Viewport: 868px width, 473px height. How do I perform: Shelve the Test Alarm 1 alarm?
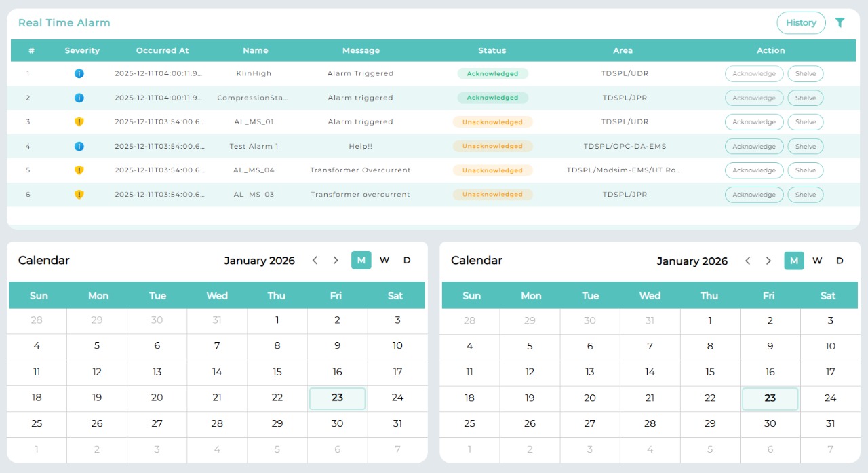pos(805,147)
